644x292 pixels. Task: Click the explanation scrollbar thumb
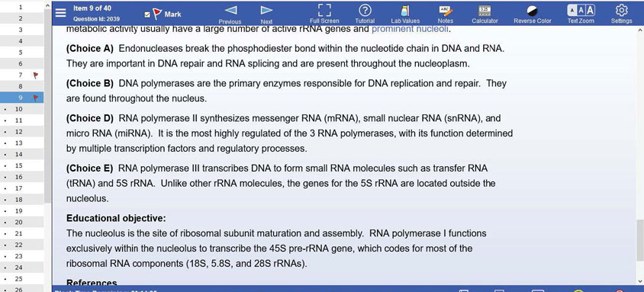[640, 240]
